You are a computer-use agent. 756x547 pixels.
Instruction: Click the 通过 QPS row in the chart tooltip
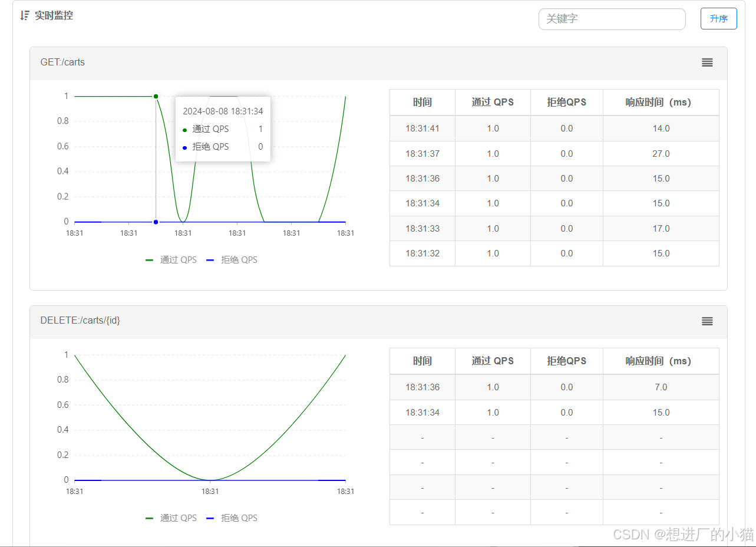(223, 129)
